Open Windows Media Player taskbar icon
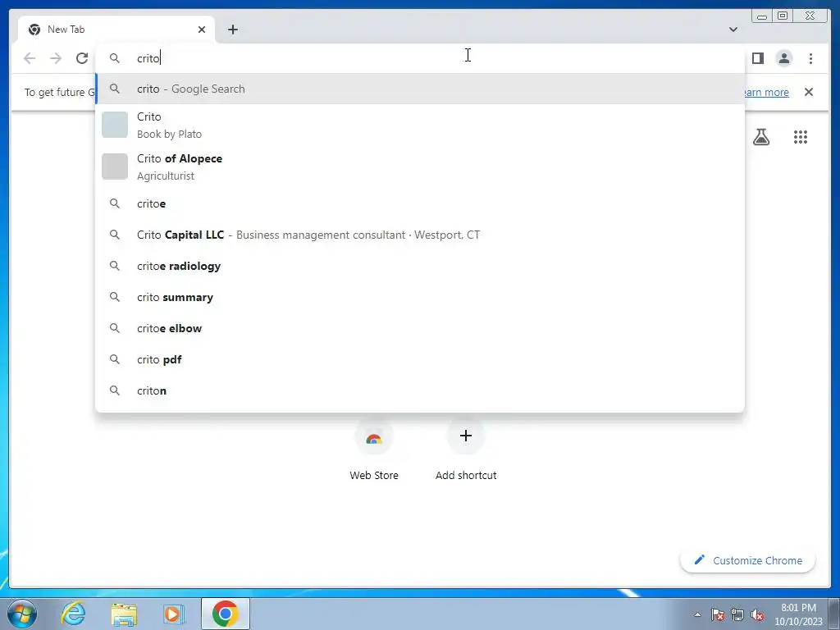 click(174, 614)
